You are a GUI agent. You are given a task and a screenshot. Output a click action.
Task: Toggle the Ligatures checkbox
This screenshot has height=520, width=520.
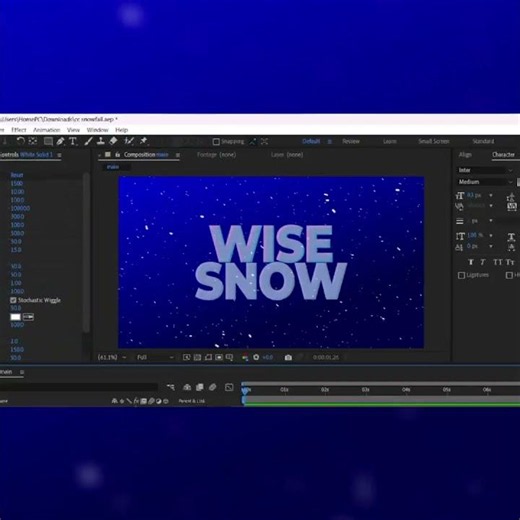click(x=461, y=275)
